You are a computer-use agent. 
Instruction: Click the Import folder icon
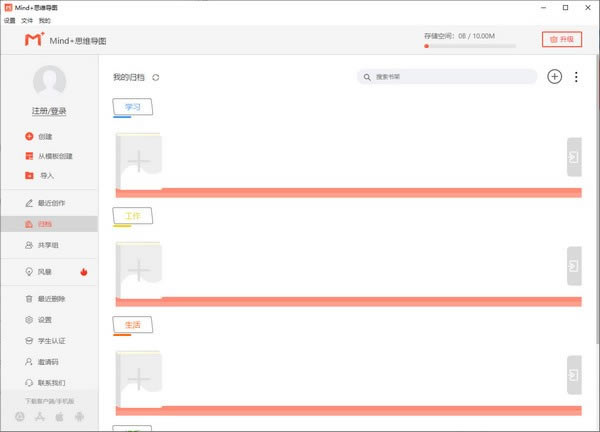29,175
